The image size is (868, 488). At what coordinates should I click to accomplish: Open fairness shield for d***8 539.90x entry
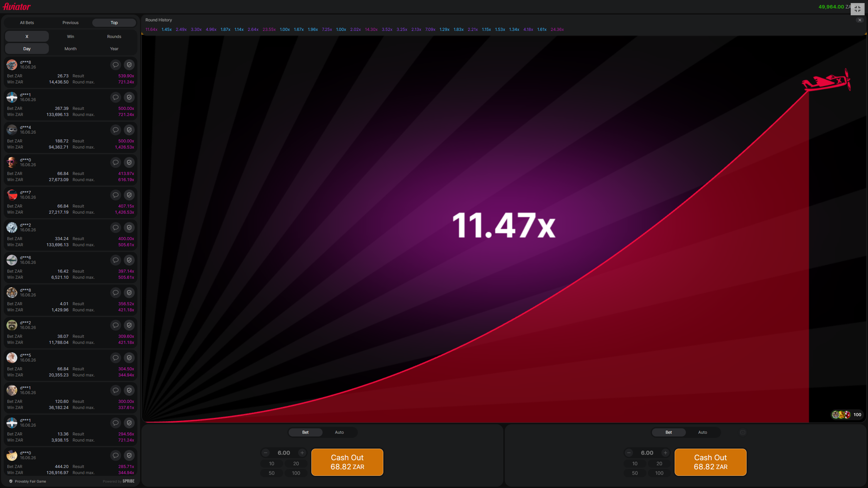[129, 65]
